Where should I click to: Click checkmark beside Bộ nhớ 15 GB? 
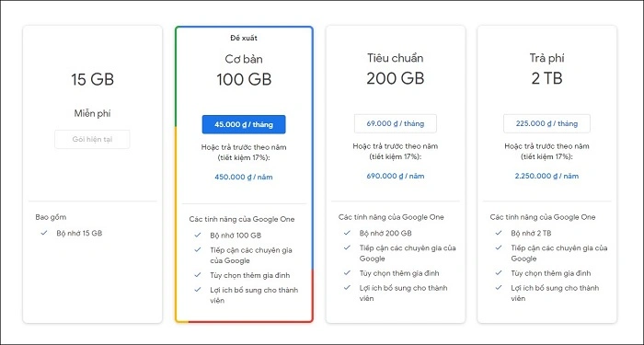(x=44, y=233)
